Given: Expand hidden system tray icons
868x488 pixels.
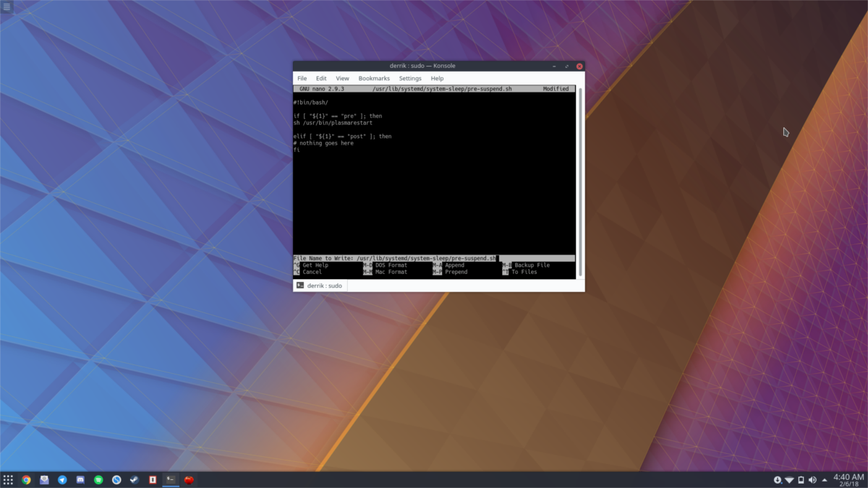Looking at the screenshot, I should pos(825,479).
